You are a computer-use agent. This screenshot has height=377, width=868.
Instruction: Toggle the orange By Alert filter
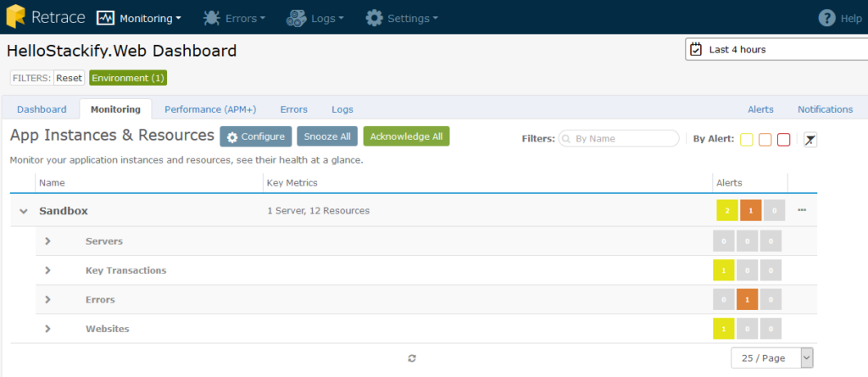765,140
